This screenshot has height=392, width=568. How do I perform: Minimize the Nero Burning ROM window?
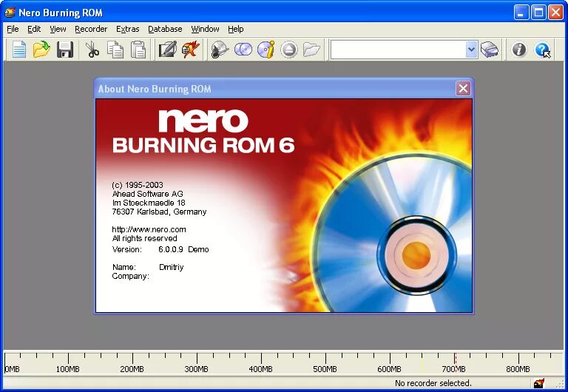point(521,13)
